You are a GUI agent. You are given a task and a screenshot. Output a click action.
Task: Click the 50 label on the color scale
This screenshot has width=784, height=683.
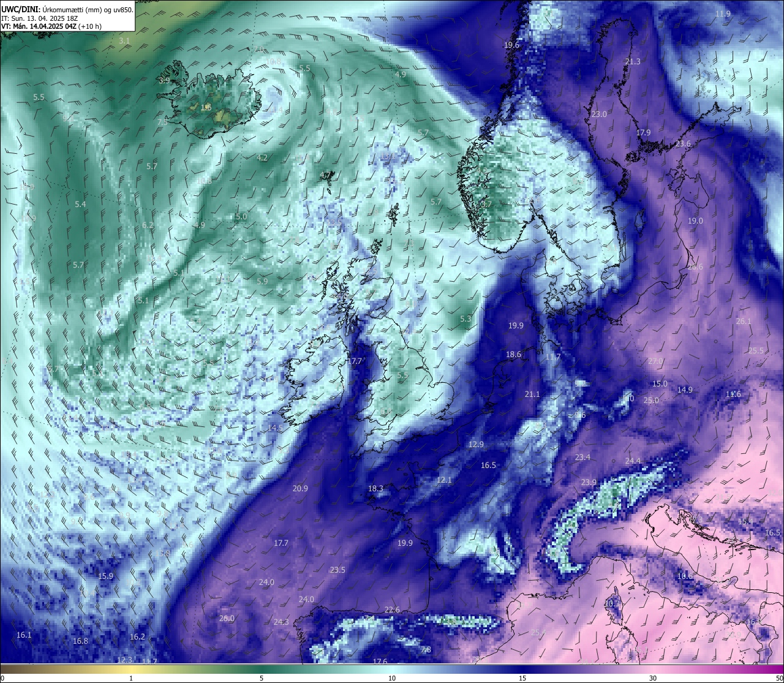pos(779,678)
